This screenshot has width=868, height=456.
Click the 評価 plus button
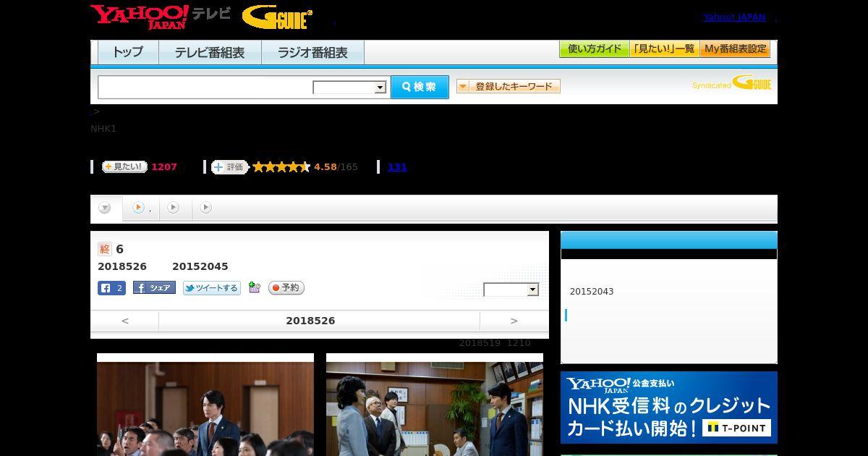pos(229,167)
